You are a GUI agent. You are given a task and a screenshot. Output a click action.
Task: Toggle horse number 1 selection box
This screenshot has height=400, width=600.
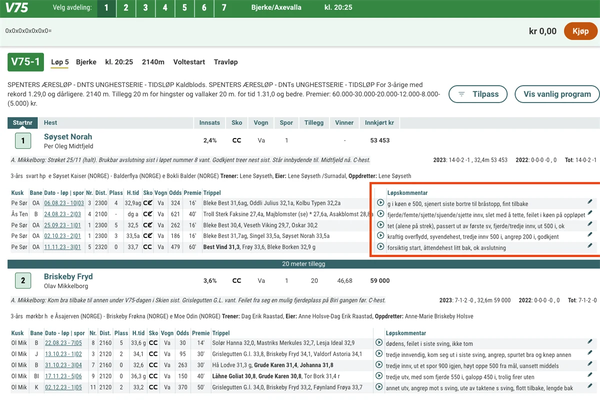[x=23, y=141]
